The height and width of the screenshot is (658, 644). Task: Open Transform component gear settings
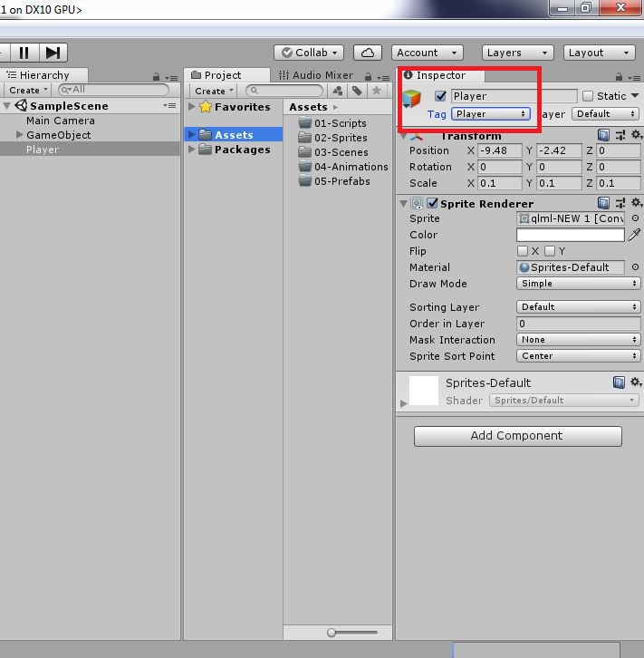coord(636,135)
